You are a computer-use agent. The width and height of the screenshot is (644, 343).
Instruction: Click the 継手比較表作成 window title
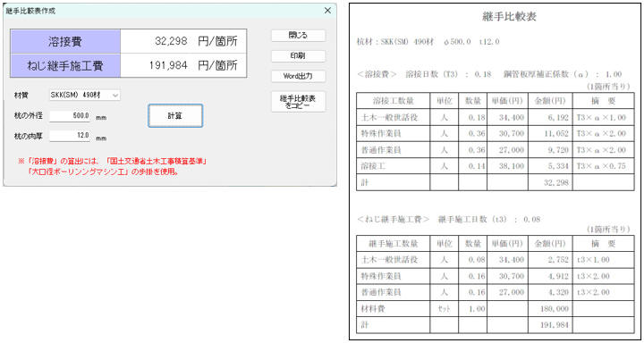coord(30,11)
